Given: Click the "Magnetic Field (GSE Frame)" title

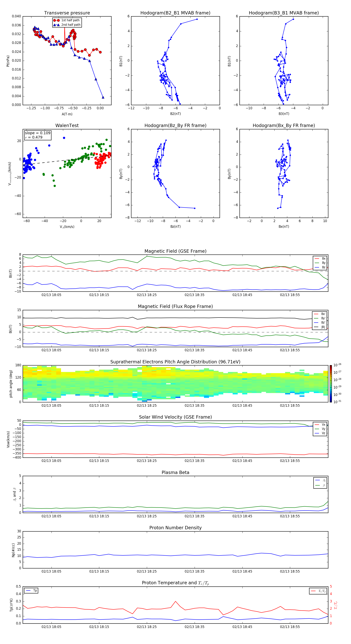Looking at the screenshot, I should [x=175, y=251].
